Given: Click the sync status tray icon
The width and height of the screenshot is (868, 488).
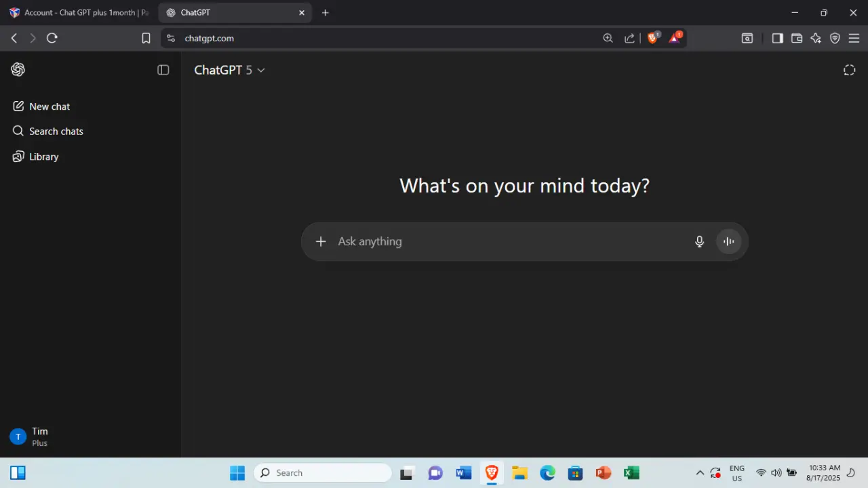Looking at the screenshot, I should (715, 473).
